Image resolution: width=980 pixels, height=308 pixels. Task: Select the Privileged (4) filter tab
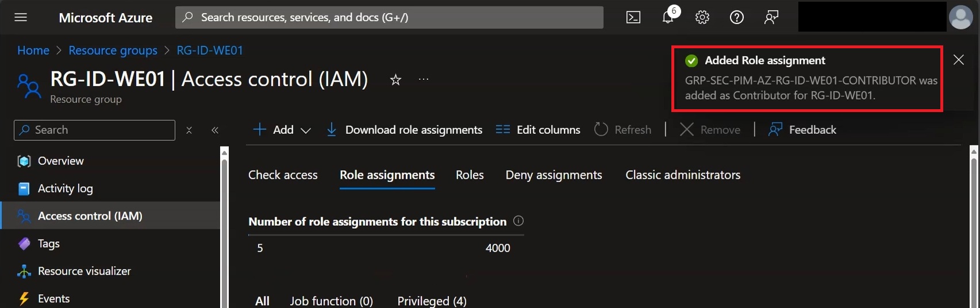432,301
